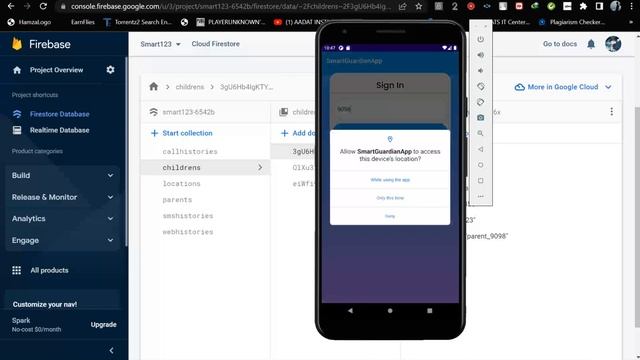The height and width of the screenshot is (360, 640).
Task: Open the emulator extended controls three dots
Action: click(x=480, y=196)
